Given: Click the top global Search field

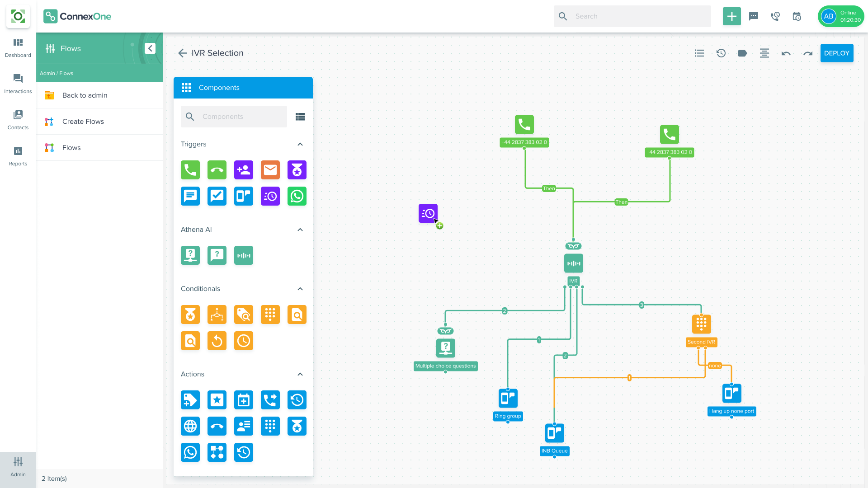Looking at the screenshot, I should [632, 16].
